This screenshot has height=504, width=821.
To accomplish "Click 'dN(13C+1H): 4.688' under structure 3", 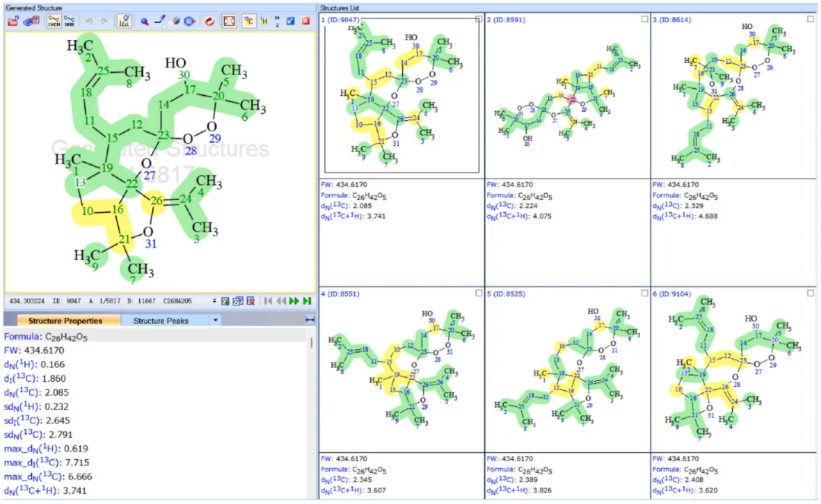I will click(685, 216).
